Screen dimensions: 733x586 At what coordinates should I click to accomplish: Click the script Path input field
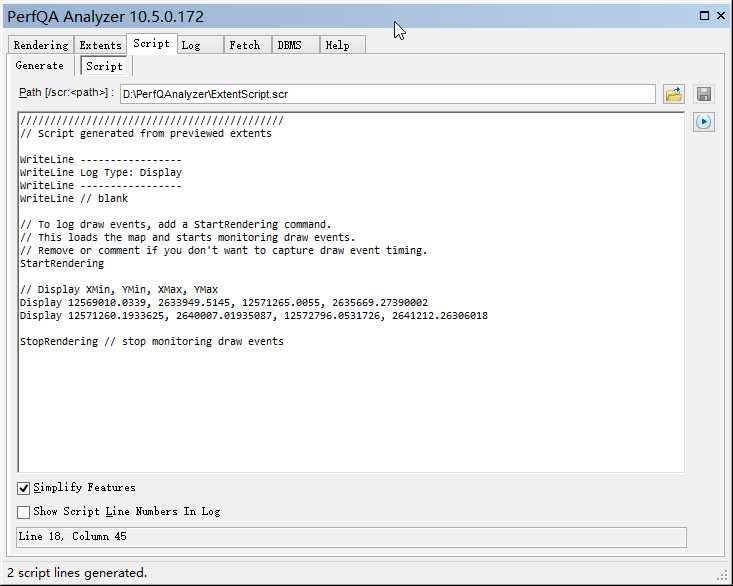click(388, 94)
